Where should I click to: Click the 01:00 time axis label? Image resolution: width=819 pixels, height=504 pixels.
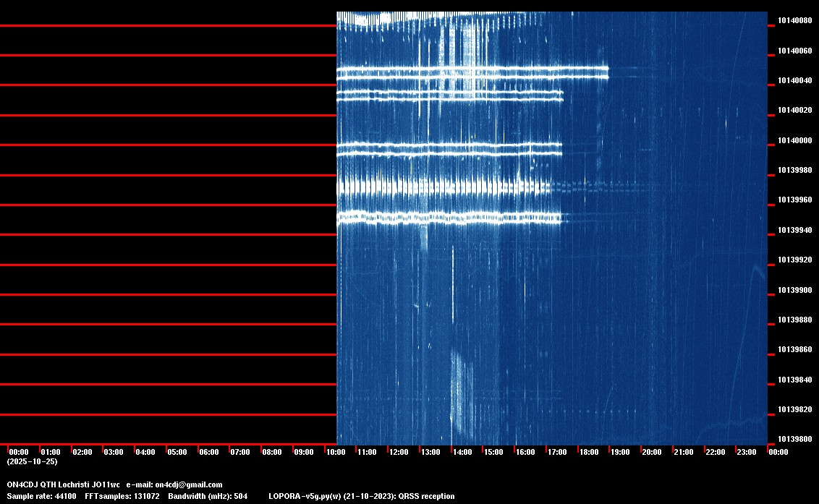click(x=51, y=452)
